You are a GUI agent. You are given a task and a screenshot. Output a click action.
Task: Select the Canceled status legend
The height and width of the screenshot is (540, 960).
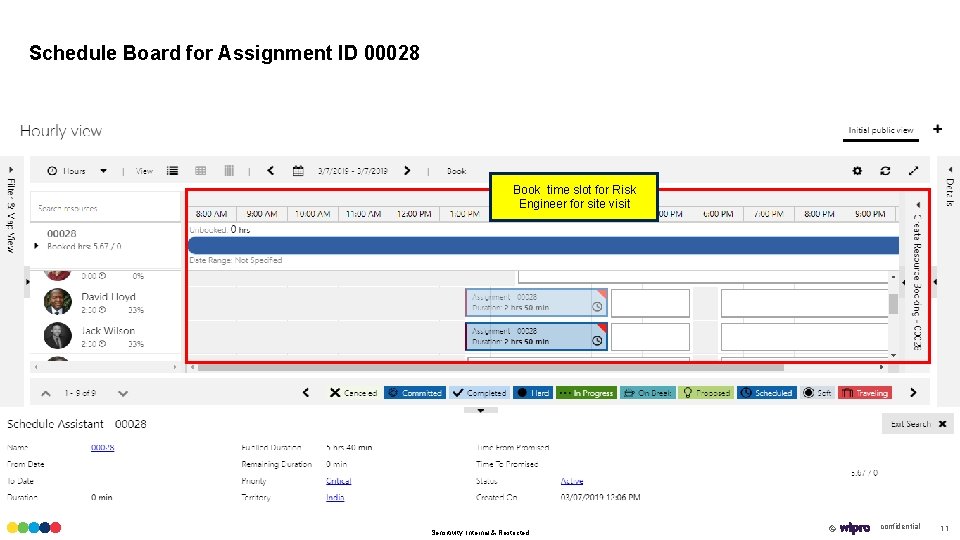click(353, 393)
